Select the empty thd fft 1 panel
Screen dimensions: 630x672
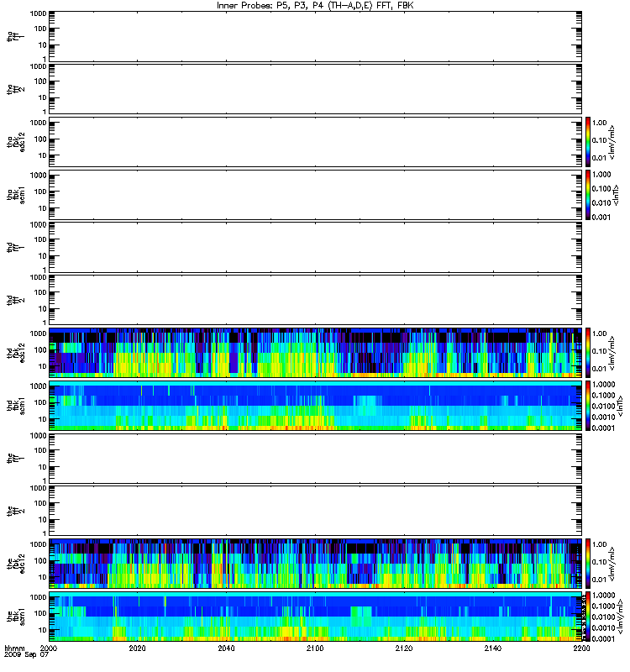click(315, 247)
